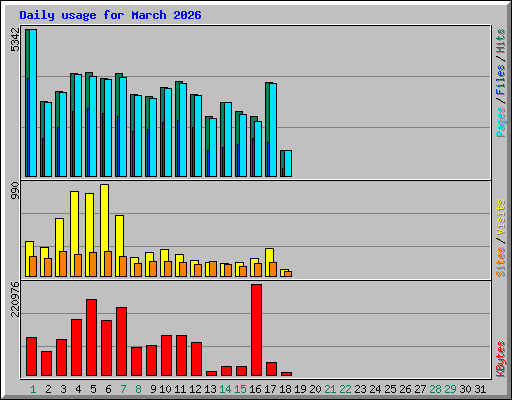Click day 4 on the x-axis
The height and width of the screenshot is (400, 512).
[x=78, y=389]
